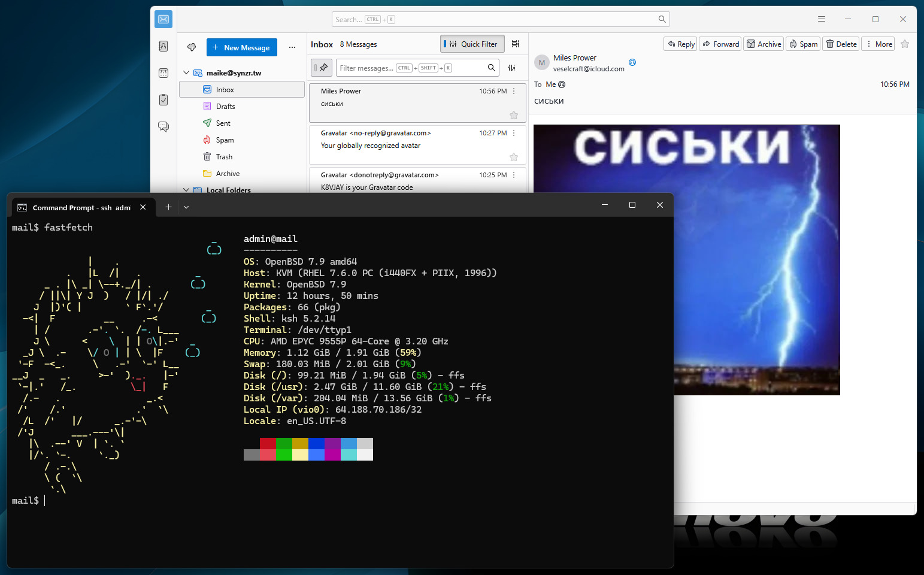Open the terminal new-tab profile dropdown
924x575 pixels.
[x=186, y=207]
